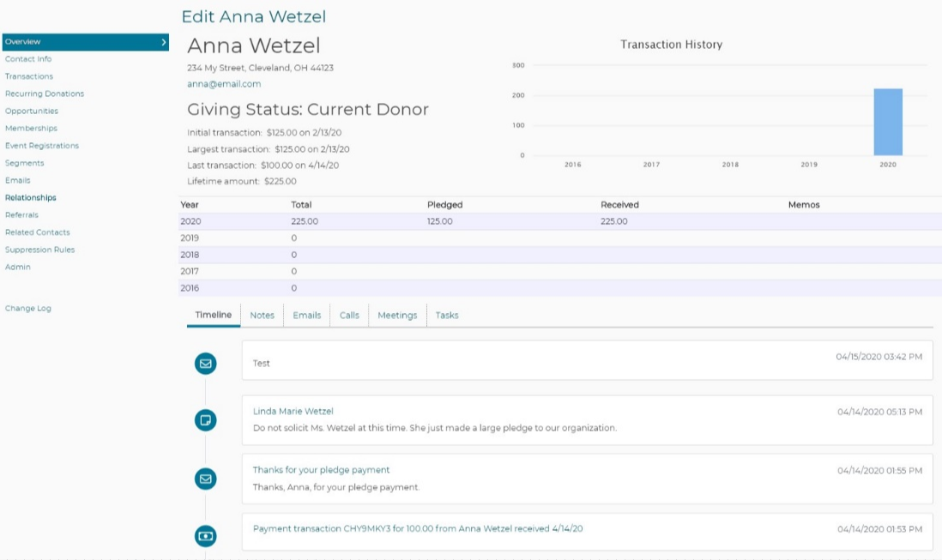Click the Giving Status: Current Donor heading
Screen dimensions: 942x560
pyautogui.click(x=308, y=109)
